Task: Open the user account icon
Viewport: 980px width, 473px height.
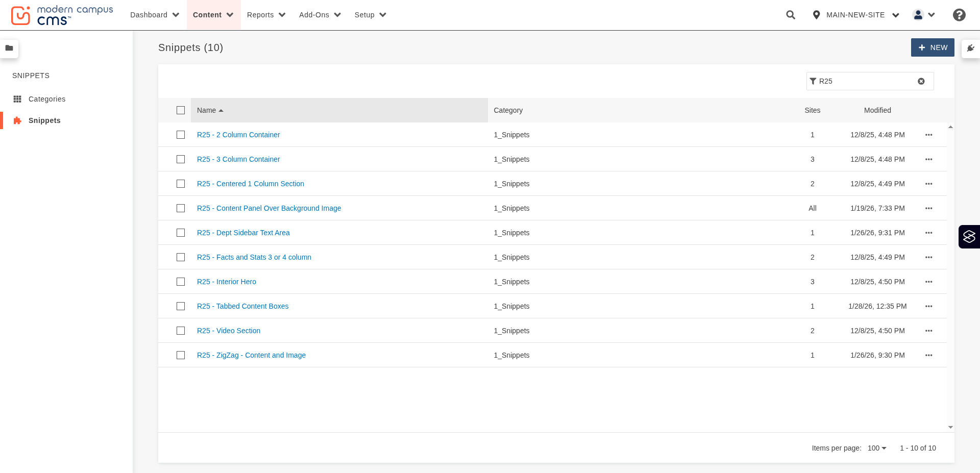Action: point(919,15)
